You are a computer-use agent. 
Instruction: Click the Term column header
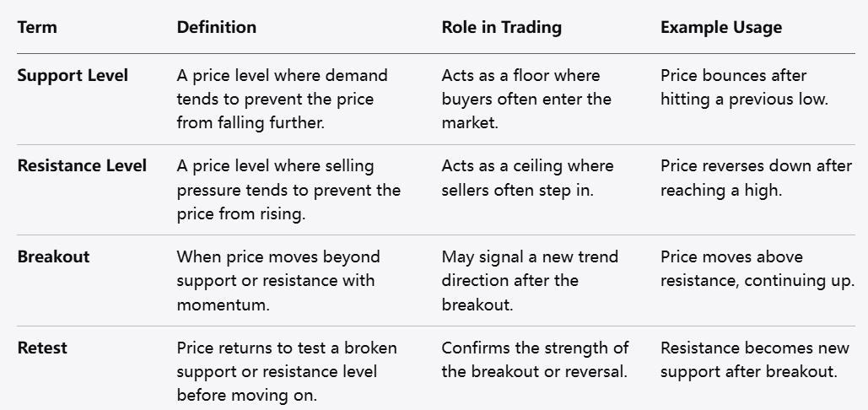coord(37,27)
